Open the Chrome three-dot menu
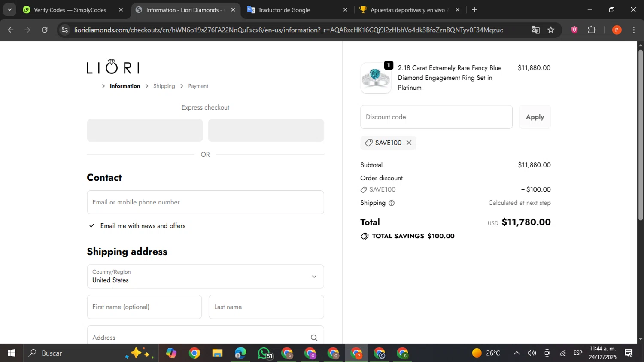644x362 pixels. pos(634,30)
